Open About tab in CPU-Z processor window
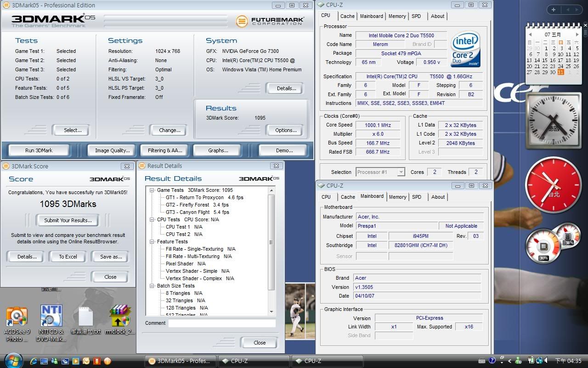The width and height of the screenshot is (588, 368). click(x=437, y=16)
